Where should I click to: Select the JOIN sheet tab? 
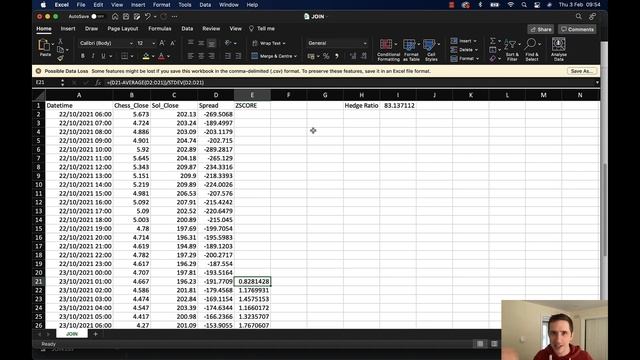[72, 334]
